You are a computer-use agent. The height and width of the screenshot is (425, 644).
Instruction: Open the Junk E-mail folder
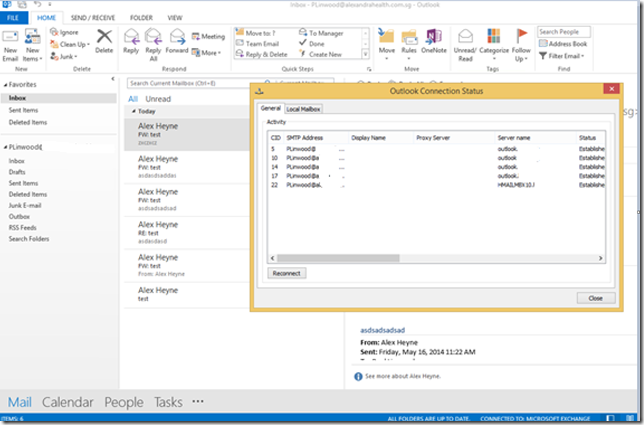tap(25, 205)
